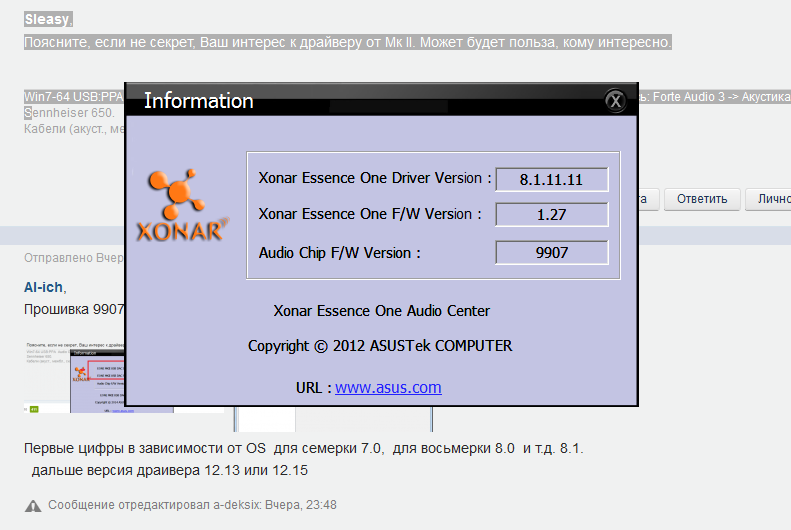Click the Information dialog title text
791x530 pixels.
pyautogui.click(x=199, y=101)
